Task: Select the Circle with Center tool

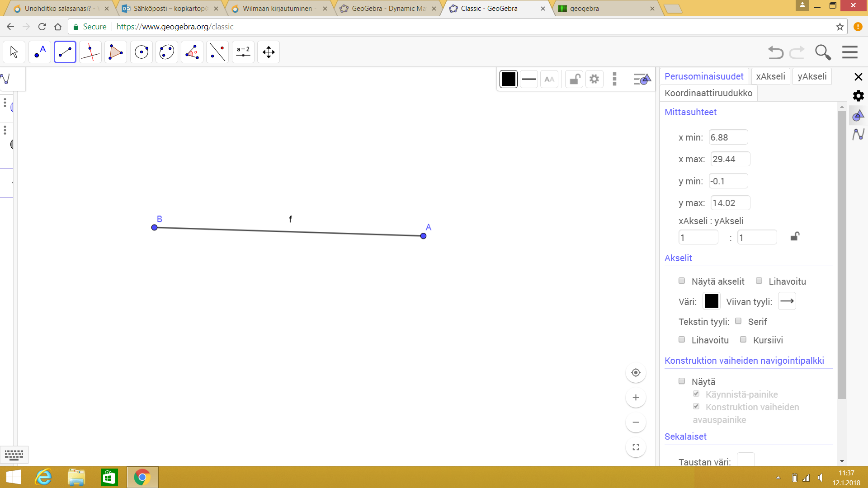Action: pyautogui.click(x=142, y=52)
